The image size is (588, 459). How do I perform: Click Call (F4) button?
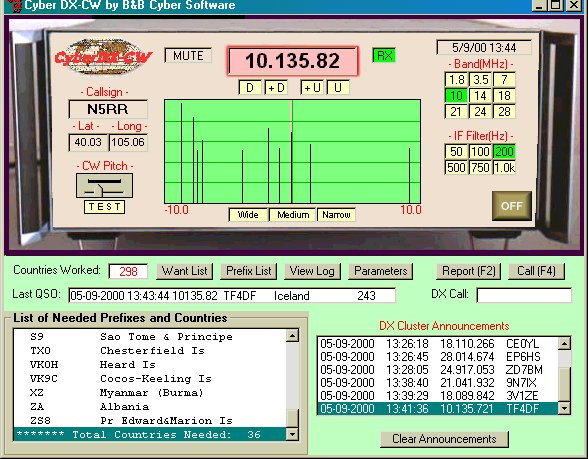(x=536, y=271)
